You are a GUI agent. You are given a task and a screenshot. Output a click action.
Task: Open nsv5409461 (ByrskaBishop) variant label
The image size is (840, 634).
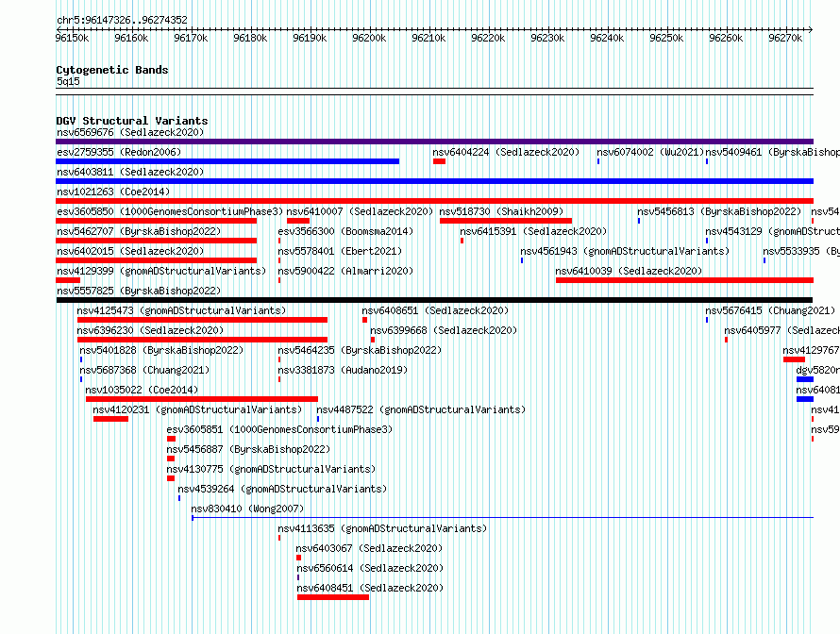(x=772, y=152)
